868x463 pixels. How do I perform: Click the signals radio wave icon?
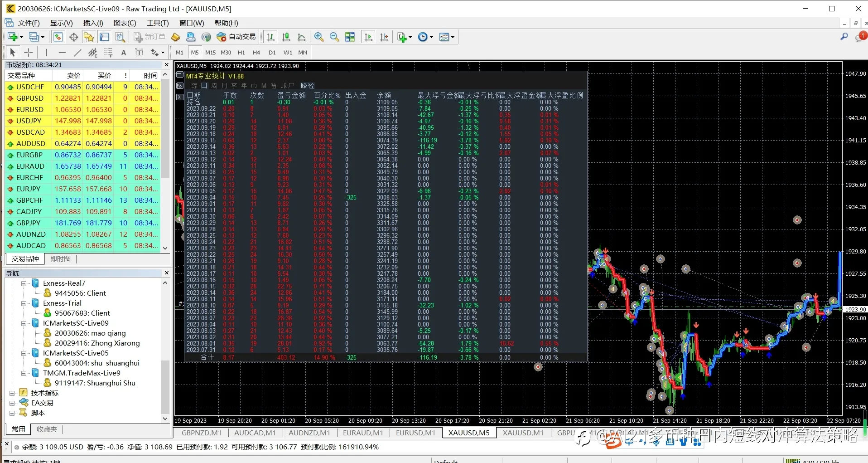click(x=206, y=37)
